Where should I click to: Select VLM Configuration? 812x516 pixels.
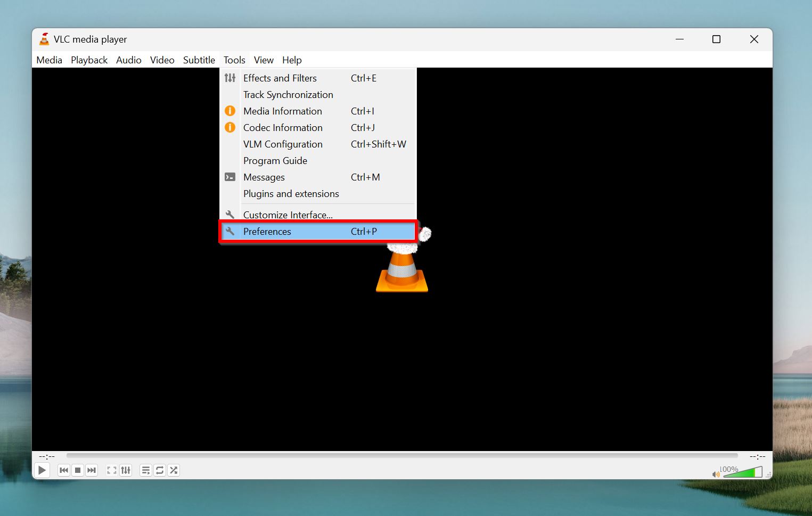(318, 144)
